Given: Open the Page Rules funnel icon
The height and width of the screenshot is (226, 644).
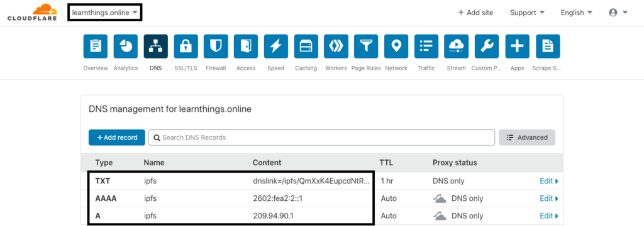Looking at the screenshot, I should [367, 46].
